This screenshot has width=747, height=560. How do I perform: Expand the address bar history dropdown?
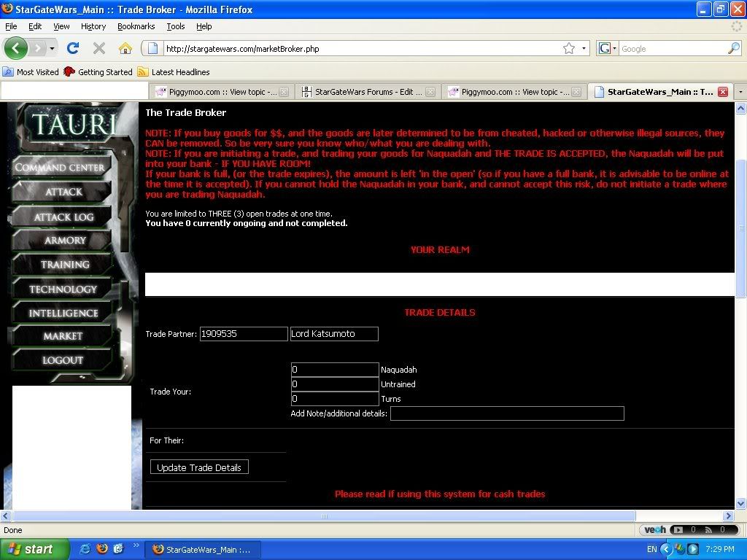point(584,49)
